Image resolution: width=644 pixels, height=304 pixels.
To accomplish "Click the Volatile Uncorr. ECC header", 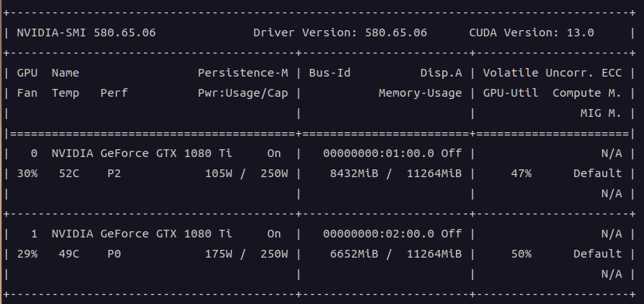I will click(553, 73).
